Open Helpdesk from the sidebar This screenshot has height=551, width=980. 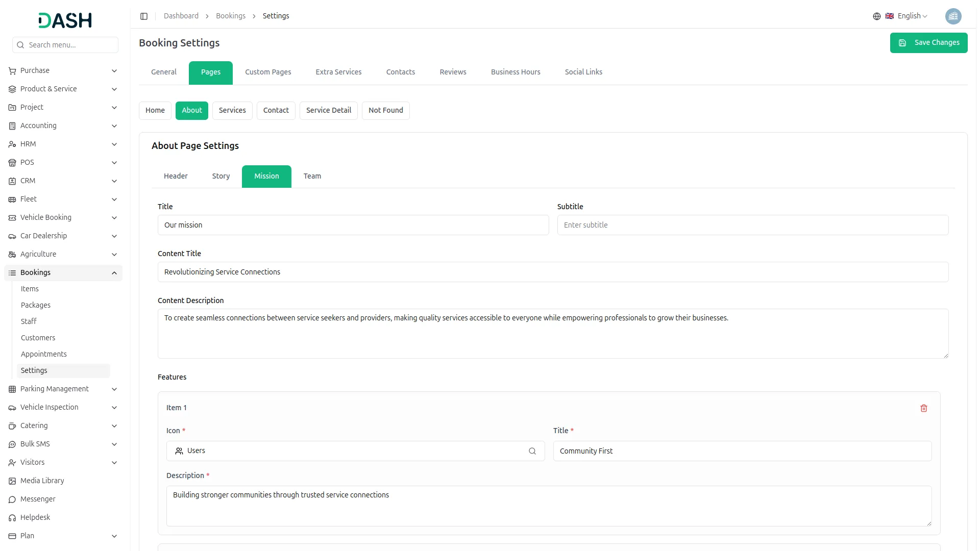35,517
